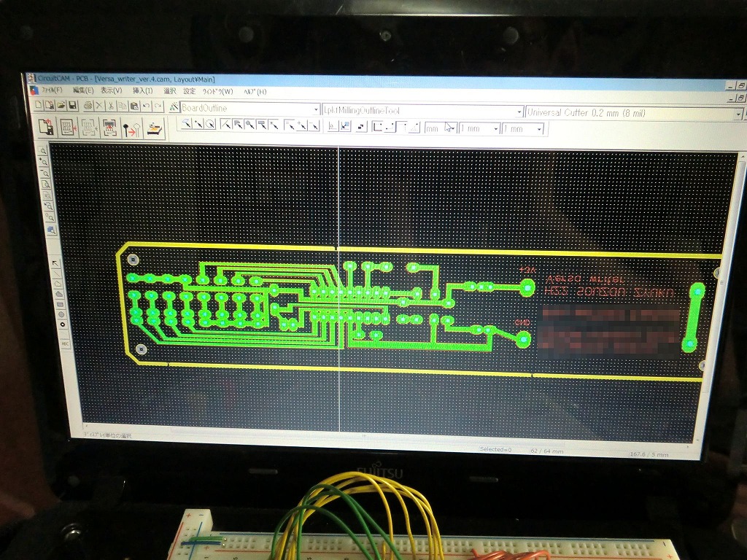Click the Print icon
747x560 pixels.
click(x=88, y=106)
